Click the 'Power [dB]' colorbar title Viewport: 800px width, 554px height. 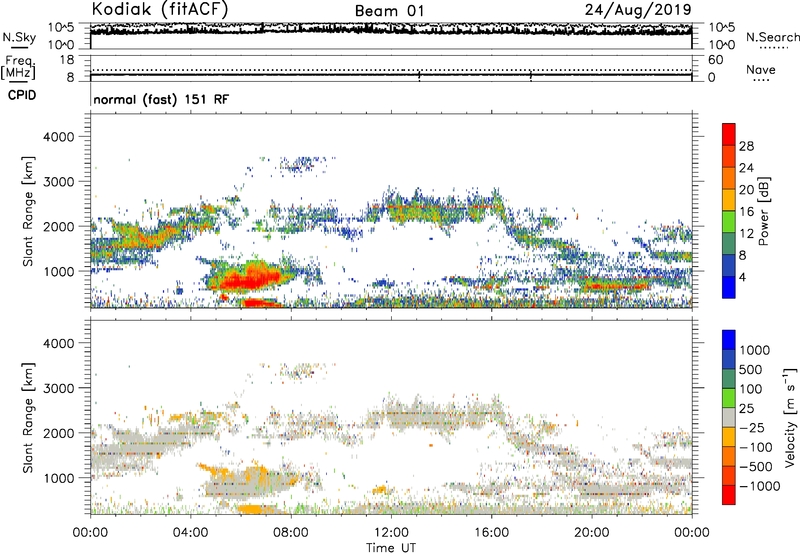click(x=763, y=211)
